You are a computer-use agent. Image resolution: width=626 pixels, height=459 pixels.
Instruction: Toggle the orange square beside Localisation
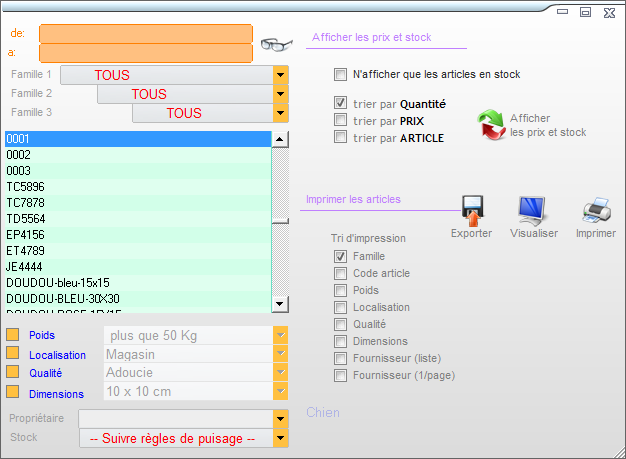[x=13, y=354]
